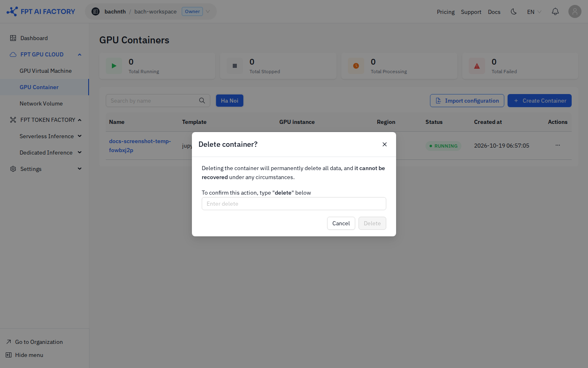Open the Docs link
588x368 pixels.
pos(494,12)
